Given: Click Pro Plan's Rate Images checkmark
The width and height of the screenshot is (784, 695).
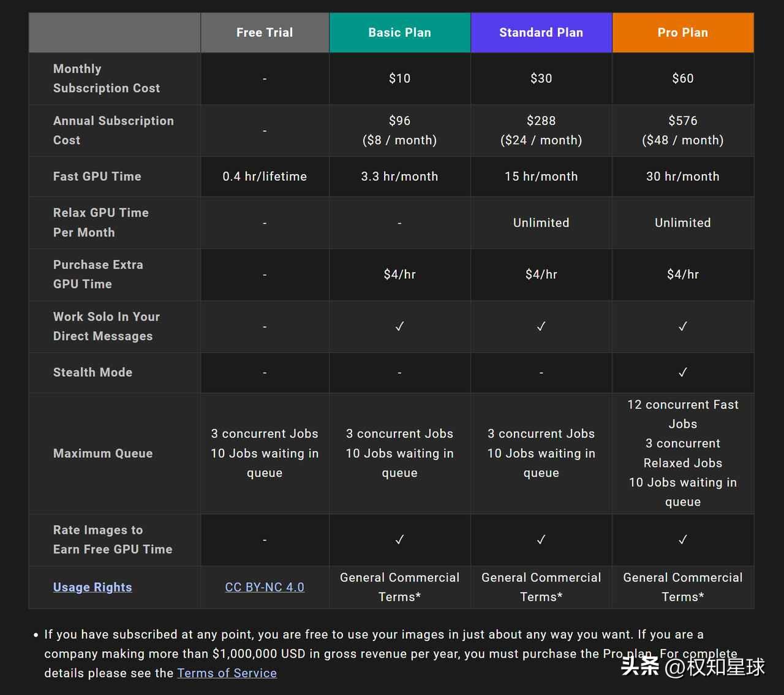Looking at the screenshot, I should (682, 540).
